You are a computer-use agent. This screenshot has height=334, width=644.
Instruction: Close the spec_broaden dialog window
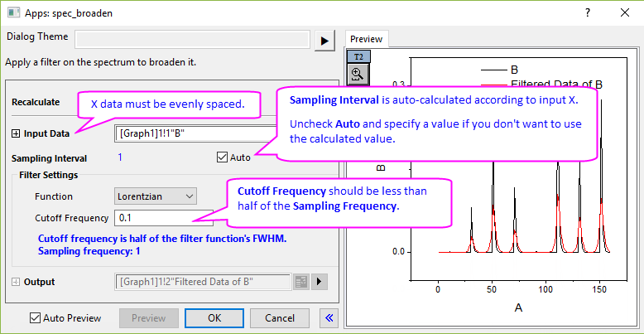(x=624, y=12)
